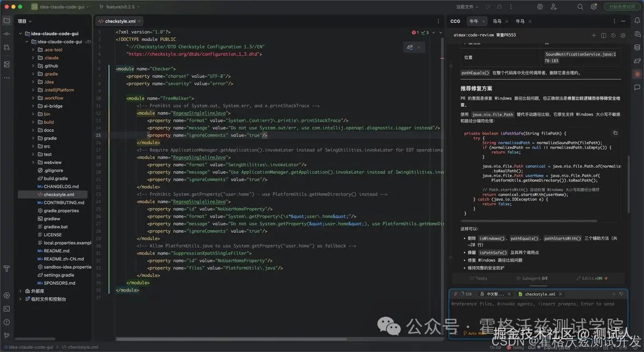Switch to the 牛马 chat tab

click(520, 21)
